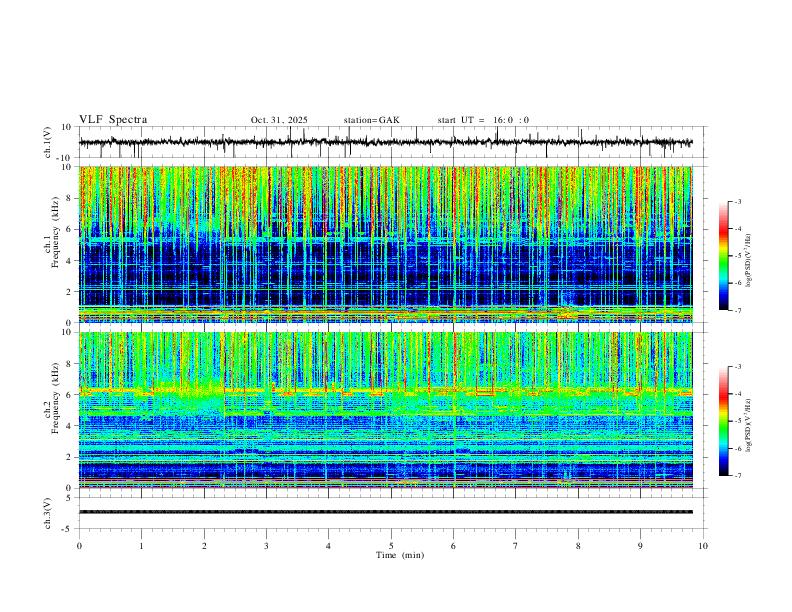This screenshot has width=792, height=612.
Task: Click time axis tick label "3"
Action: 266,546
